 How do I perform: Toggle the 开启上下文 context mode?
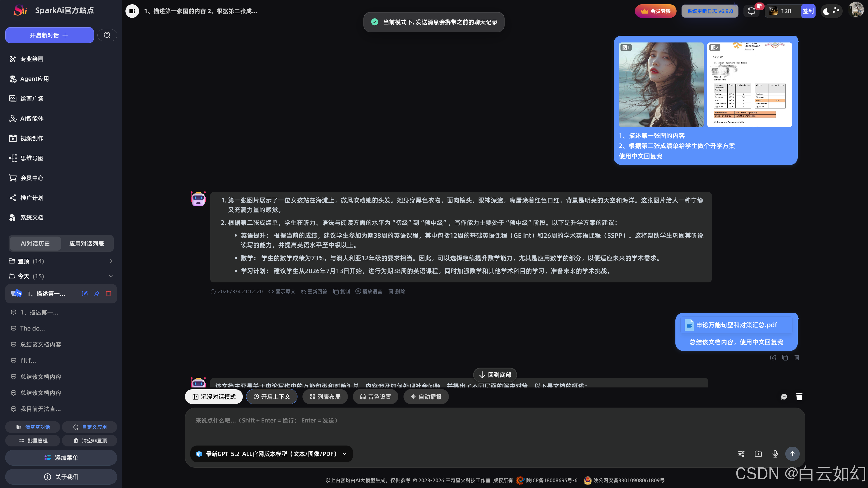coord(271,396)
